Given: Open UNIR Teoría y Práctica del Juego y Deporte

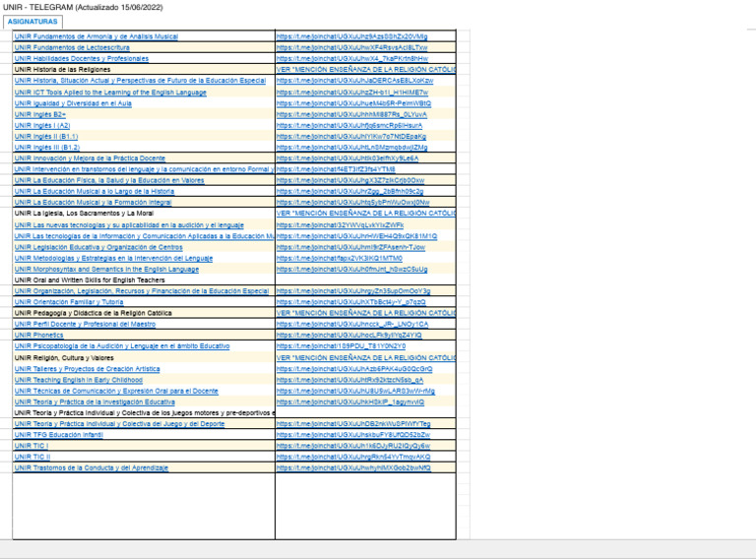Looking at the screenshot, I should click(x=119, y=424).
